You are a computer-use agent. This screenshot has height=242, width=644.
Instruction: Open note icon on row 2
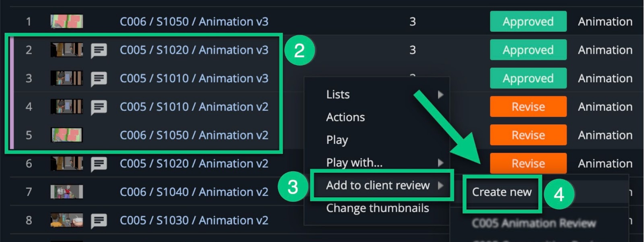click(99, 50)
